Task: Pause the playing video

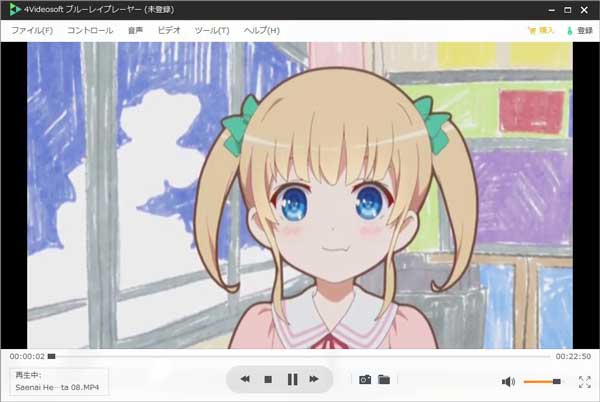Action: point(292,379)
